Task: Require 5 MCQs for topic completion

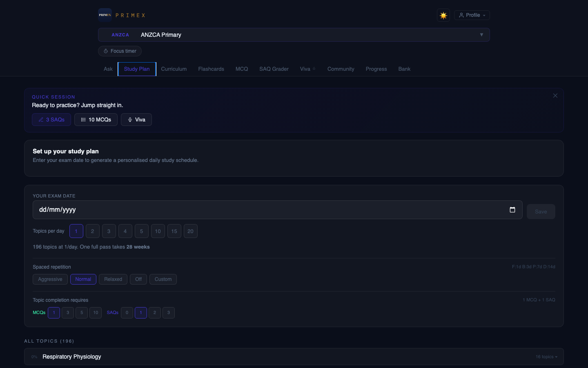Action: (82, 313)
